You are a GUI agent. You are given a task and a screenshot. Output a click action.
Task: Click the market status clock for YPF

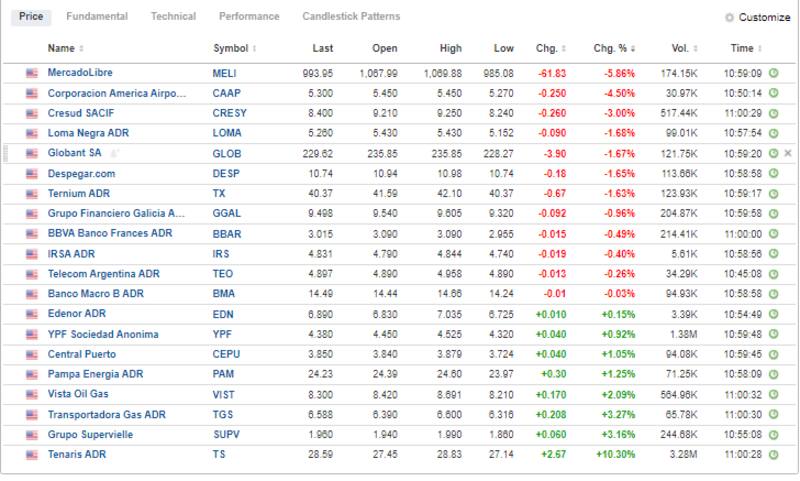pyautogui.click(x=774, y=334)
